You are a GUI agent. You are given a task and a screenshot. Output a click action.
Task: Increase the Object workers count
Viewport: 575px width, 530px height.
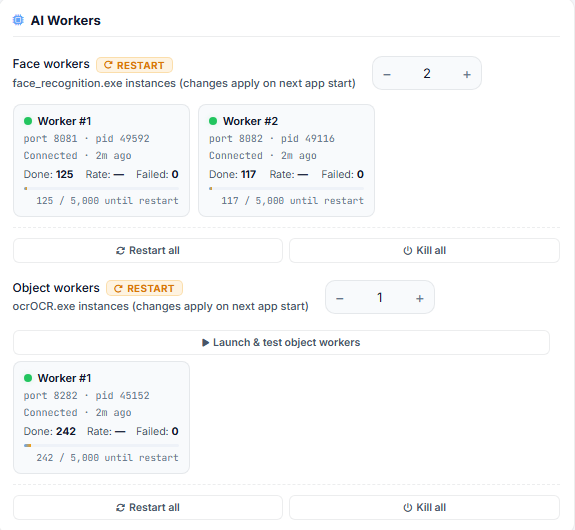[420, 298]
